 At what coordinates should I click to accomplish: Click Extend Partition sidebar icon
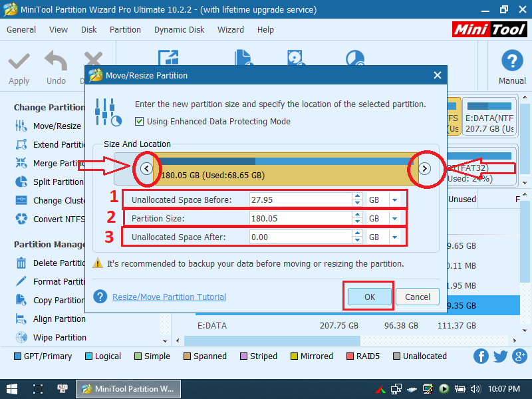(x=21, y=144)
